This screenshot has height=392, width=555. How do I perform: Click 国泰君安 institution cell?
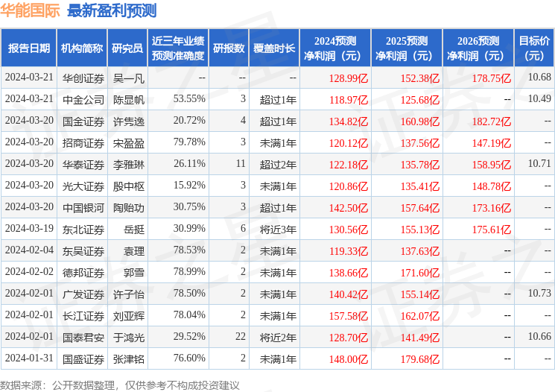coord(83,338)
